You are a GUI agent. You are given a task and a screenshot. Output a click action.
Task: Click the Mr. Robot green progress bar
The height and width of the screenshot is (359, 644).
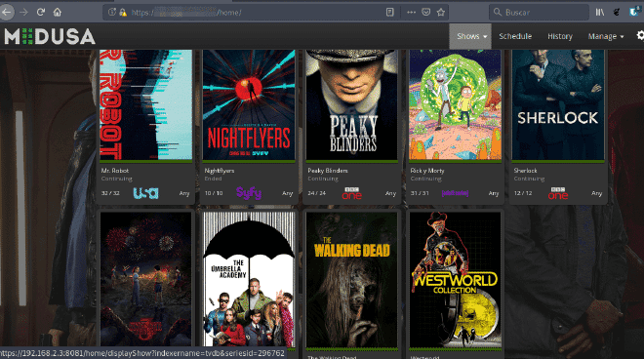pyautogui.click(x=145, y=161)
